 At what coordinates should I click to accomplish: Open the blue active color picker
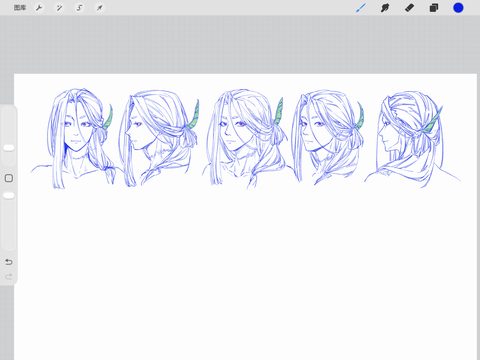pyautogui.click(x=458, y=8)
